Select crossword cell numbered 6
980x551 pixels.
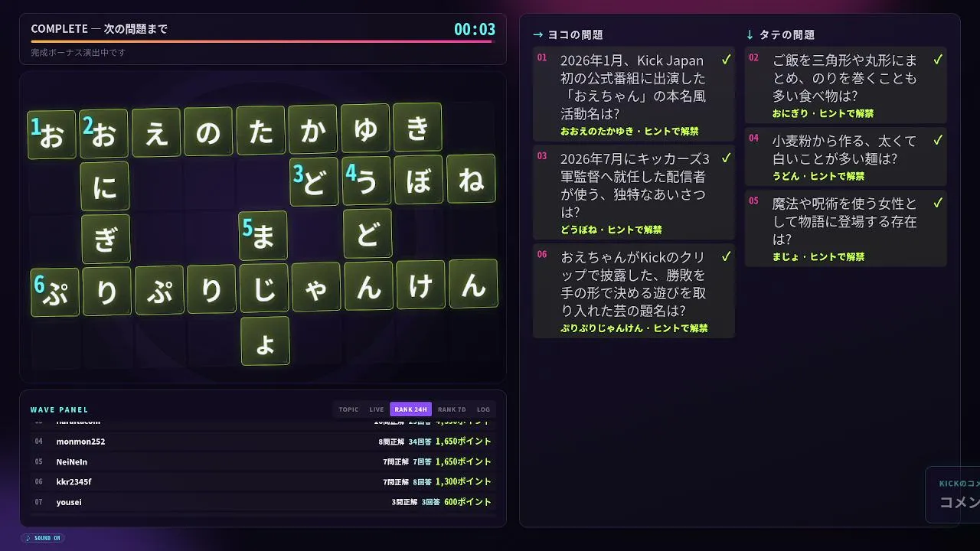tap(55, 292)
